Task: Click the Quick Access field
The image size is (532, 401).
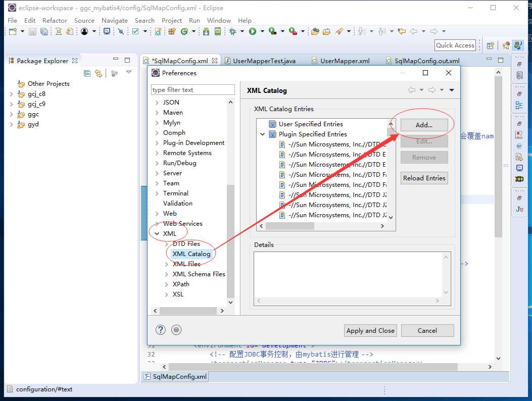Action: [x=455, y=45]
